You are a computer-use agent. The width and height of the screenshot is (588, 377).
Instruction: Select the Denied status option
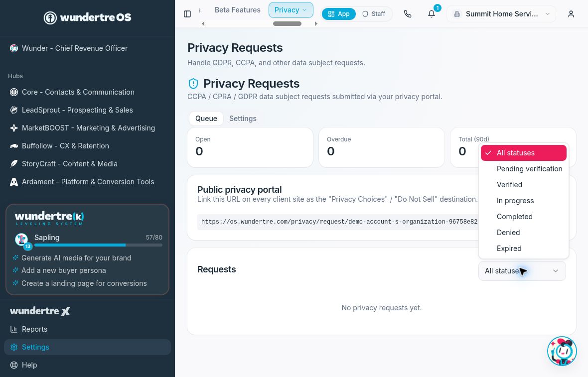tap(524, 233)
